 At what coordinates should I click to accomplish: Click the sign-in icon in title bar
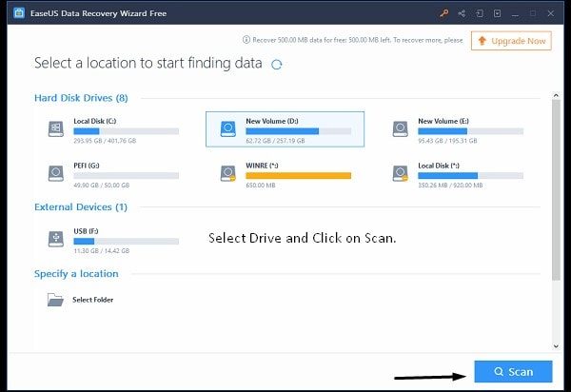click(x=480, y=14)
